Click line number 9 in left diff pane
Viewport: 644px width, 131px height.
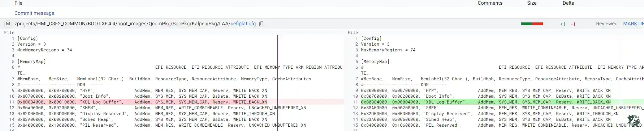13,90
